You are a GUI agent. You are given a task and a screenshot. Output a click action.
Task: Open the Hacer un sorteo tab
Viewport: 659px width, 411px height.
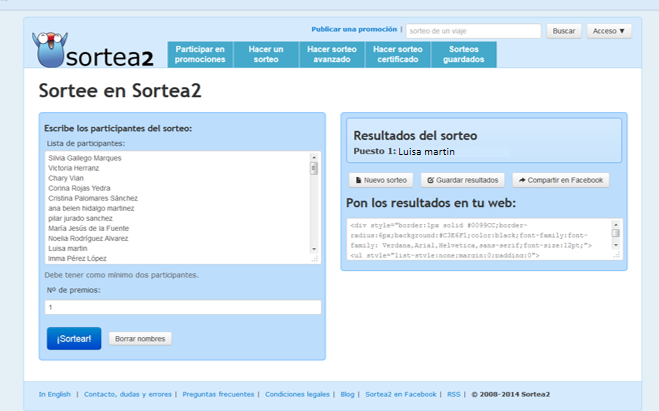[266, 54]
